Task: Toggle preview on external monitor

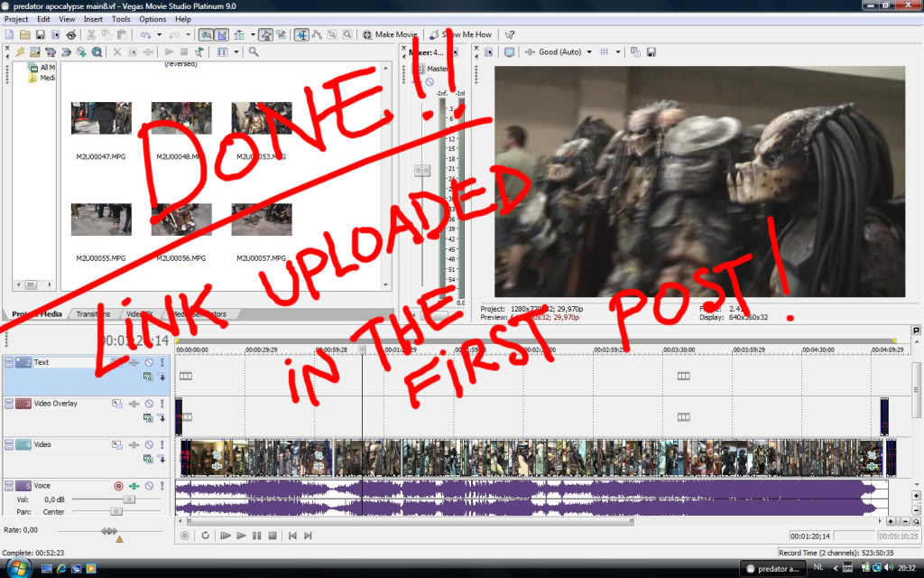Action: click(x=509, y=51)
